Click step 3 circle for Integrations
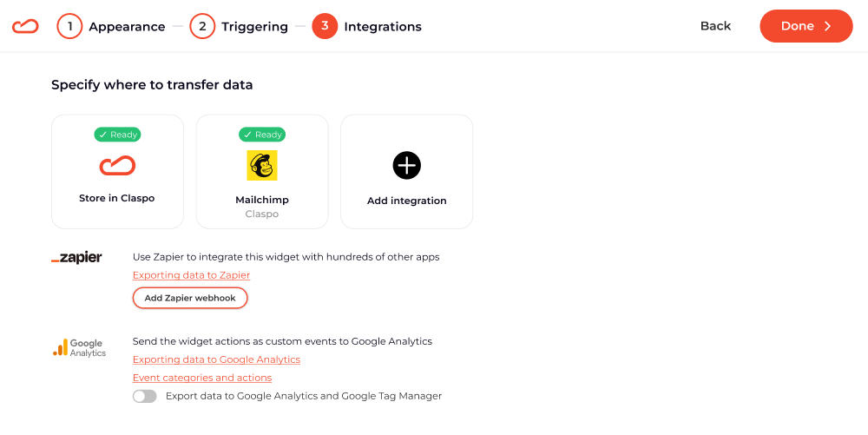The height and width of the screenshot is (435, 868). [x=325, y=26]
